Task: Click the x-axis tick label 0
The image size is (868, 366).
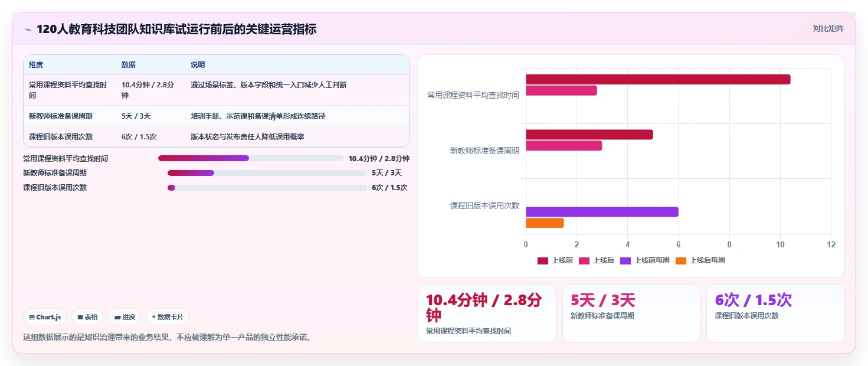Action: pyautogui.click(x=526, y=244)
